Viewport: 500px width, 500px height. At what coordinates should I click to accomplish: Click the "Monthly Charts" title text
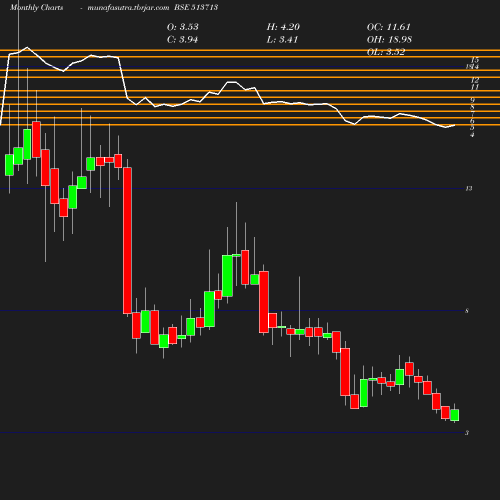point(36,7)
